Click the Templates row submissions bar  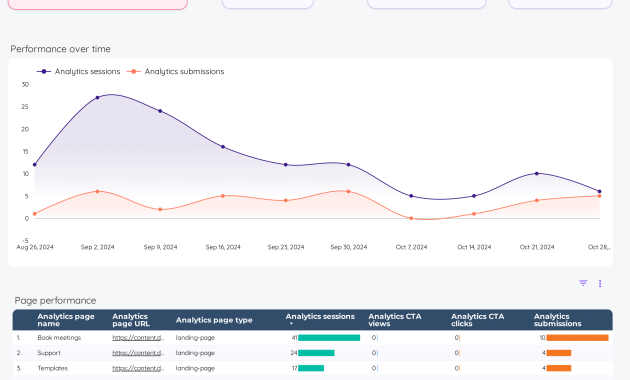(559, 368)
